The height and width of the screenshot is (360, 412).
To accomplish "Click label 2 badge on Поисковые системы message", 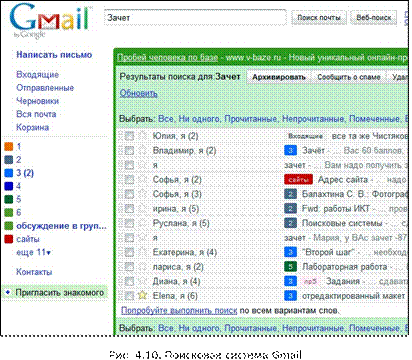I will coord(290,223).
